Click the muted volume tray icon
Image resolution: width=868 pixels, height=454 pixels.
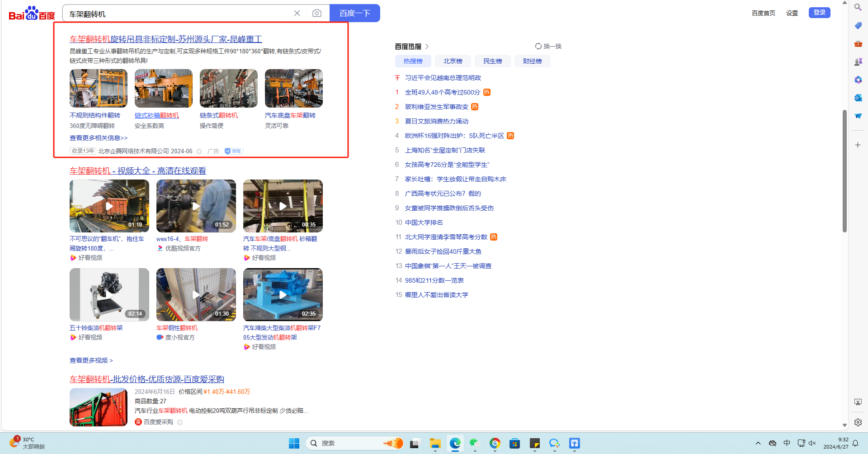click(812, 443)
